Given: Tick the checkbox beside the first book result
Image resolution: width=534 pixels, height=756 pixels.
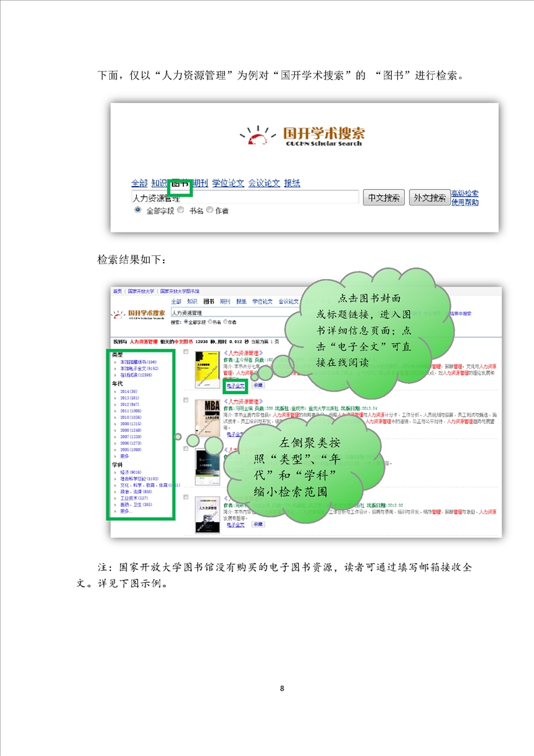Looking at the screenshot, I should click(x=186, y=352).
